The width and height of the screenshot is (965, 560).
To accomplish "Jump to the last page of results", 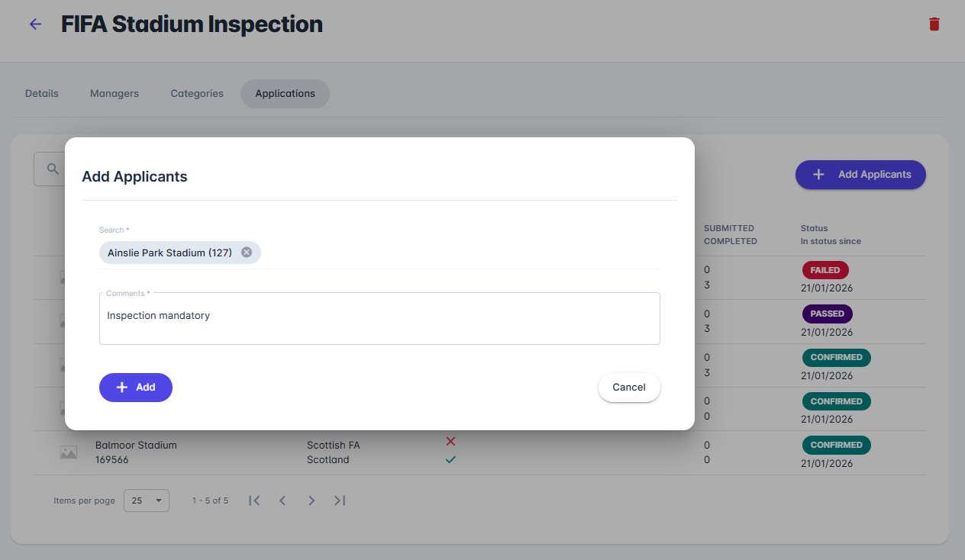I will pos(340,500).
